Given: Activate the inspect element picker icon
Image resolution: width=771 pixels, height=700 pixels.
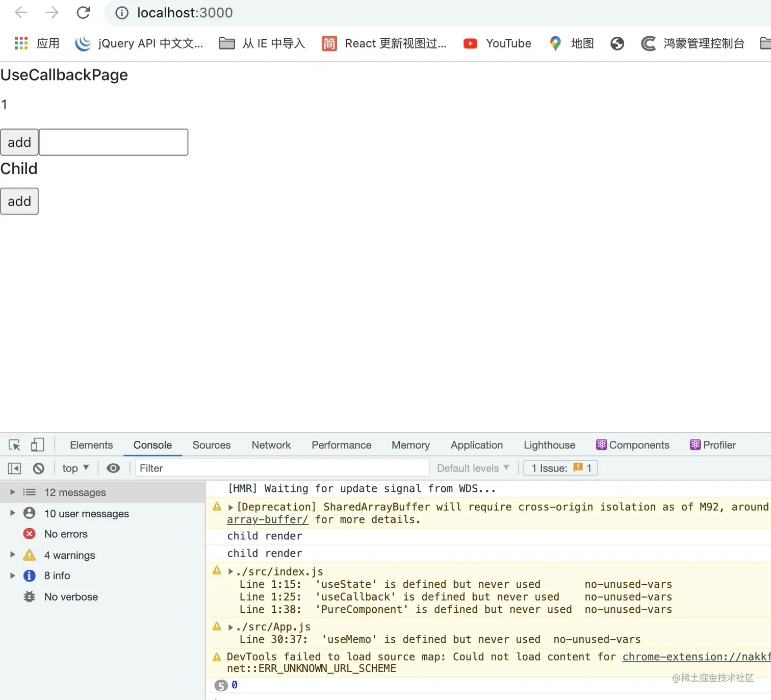Looking at the screenshot, I should 14,445.
